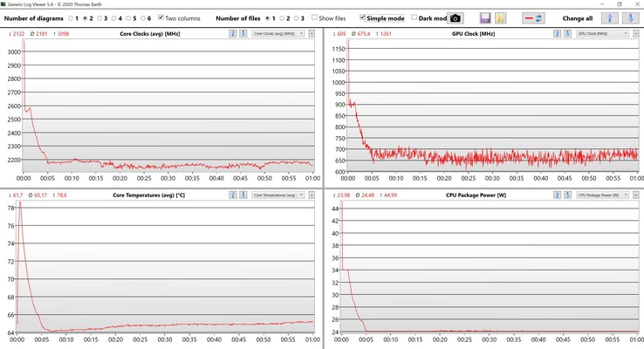Select 6 for number of diagrams

click(x=145, y=17)
